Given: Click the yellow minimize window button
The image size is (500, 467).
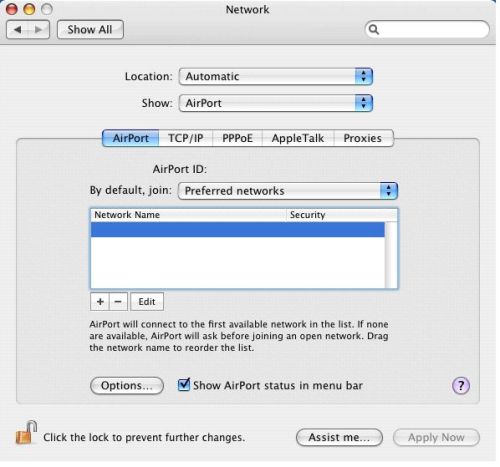Looking at the screenshot, I should [x=29, y=9].
